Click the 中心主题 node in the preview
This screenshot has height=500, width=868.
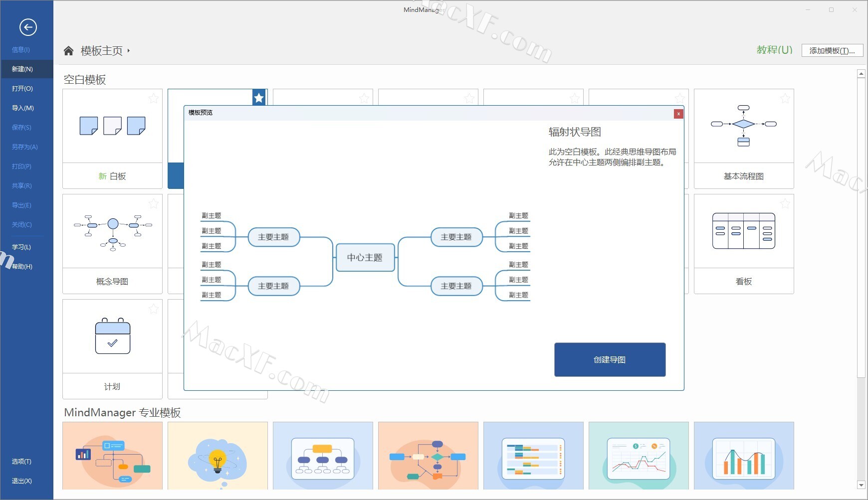pos(365,257)
